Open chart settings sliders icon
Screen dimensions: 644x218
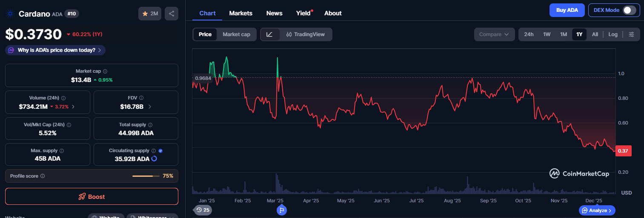pyautogui.click(x=631, y=34)
